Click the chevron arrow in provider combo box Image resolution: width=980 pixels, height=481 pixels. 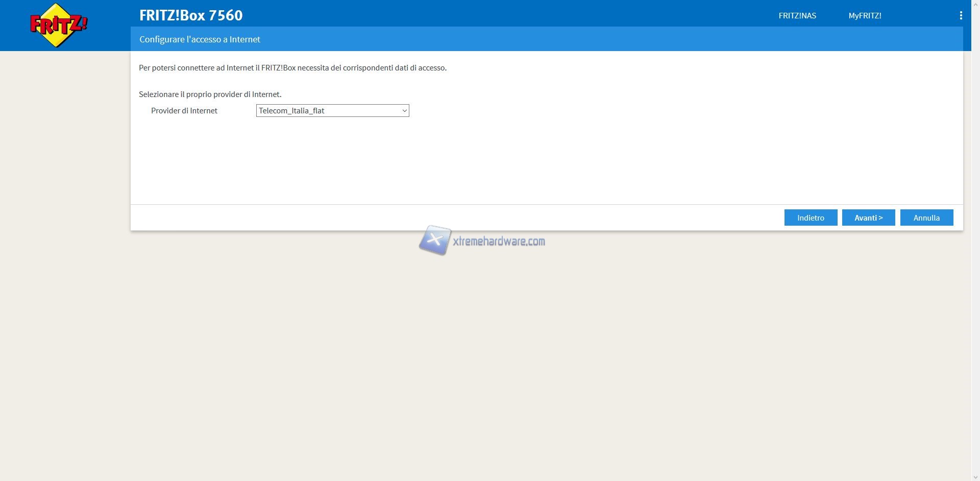click(404, 111)
